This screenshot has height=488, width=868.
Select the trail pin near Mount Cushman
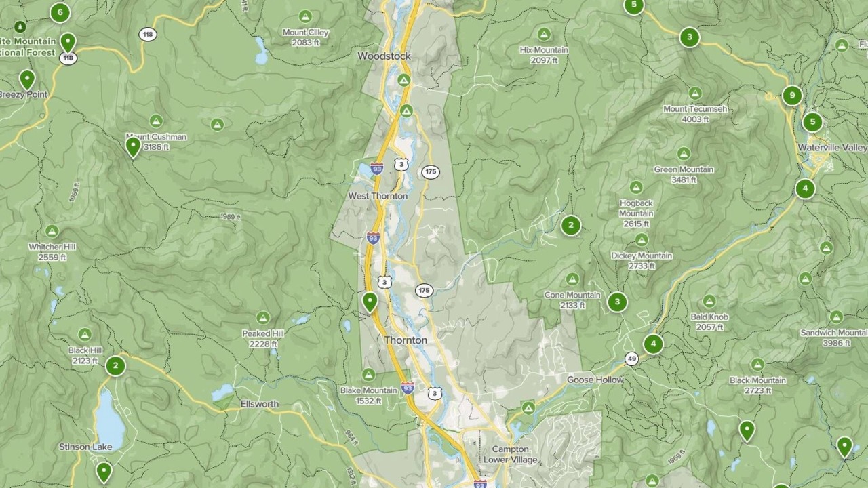coord(133,146)
